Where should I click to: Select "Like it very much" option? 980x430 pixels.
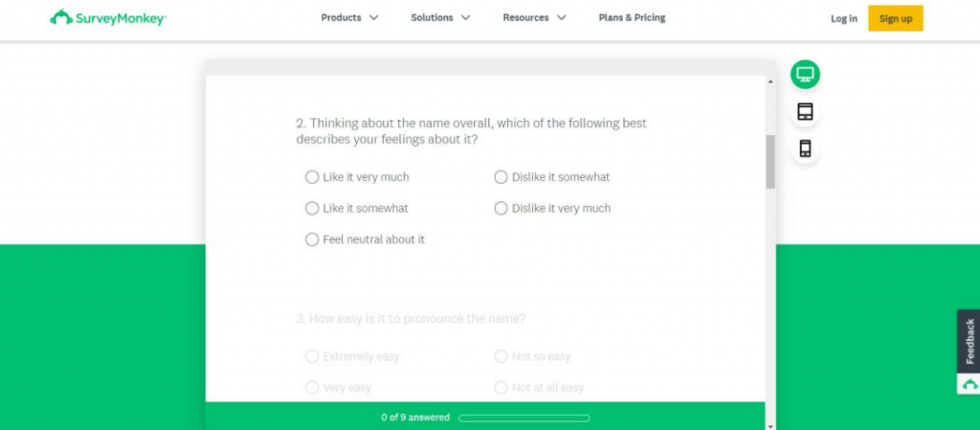click(357, 177)
